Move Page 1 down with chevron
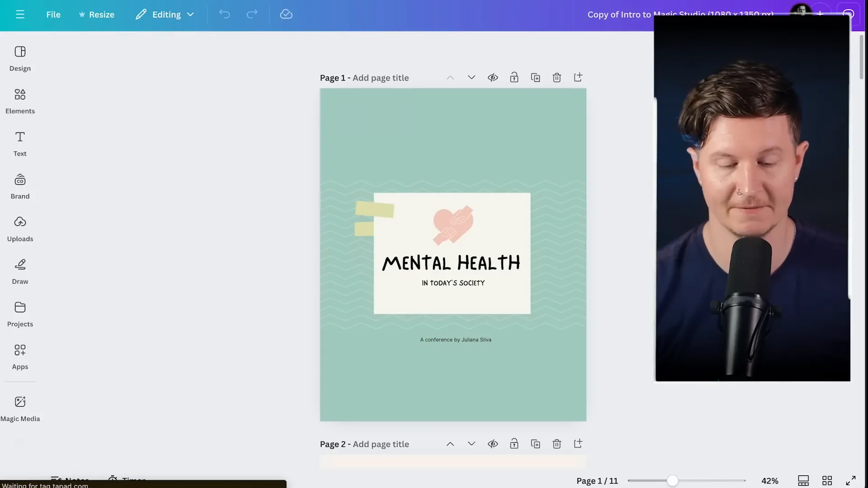This screenshot has width=868, height=488. [472, 77]
